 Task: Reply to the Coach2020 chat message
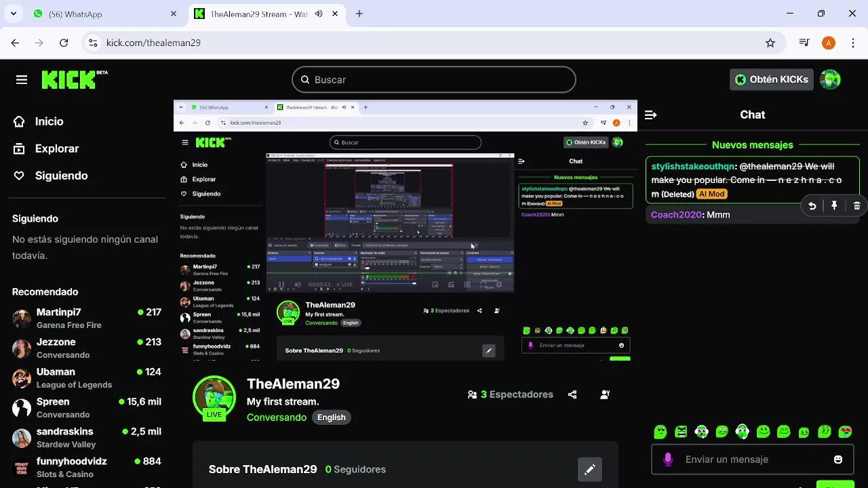[x=812, y=206]
